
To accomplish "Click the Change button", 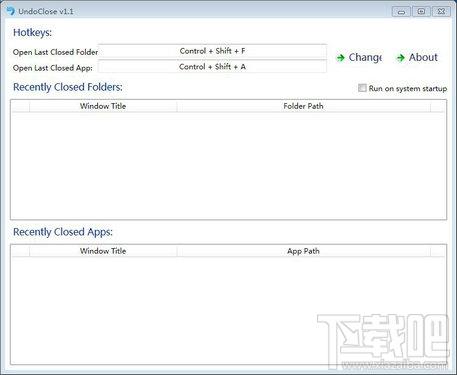I will tap(359, 58).
